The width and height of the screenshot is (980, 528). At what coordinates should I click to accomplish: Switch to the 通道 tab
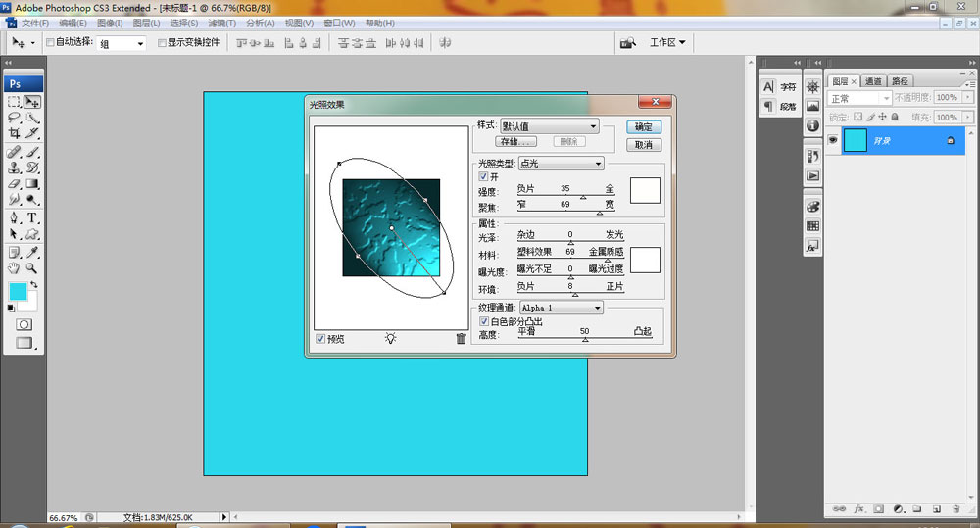point(873,81)
